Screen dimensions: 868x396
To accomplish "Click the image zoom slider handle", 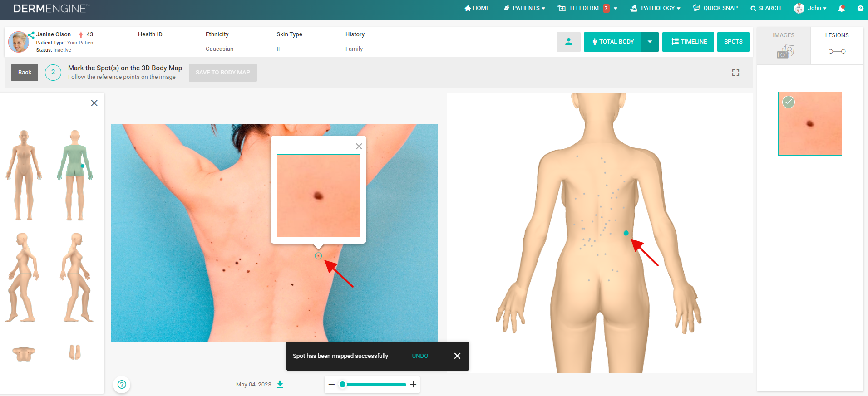I will coord(343,385).
